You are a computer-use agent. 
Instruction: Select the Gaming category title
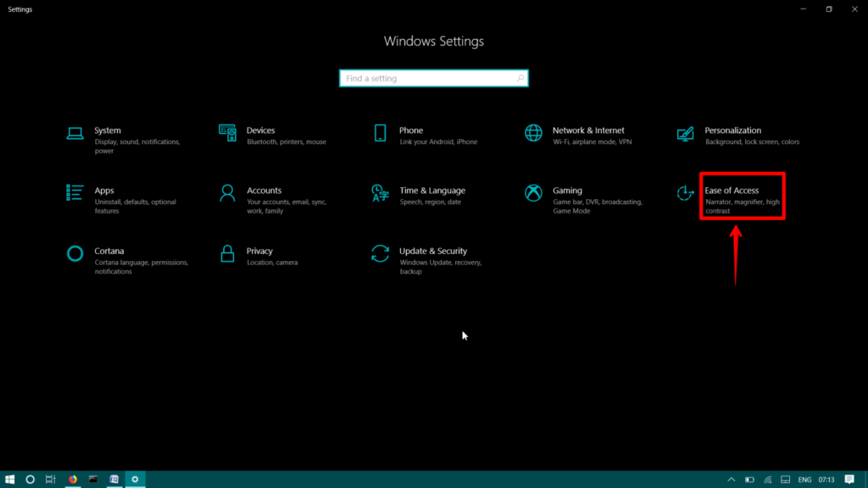(567, 191)
